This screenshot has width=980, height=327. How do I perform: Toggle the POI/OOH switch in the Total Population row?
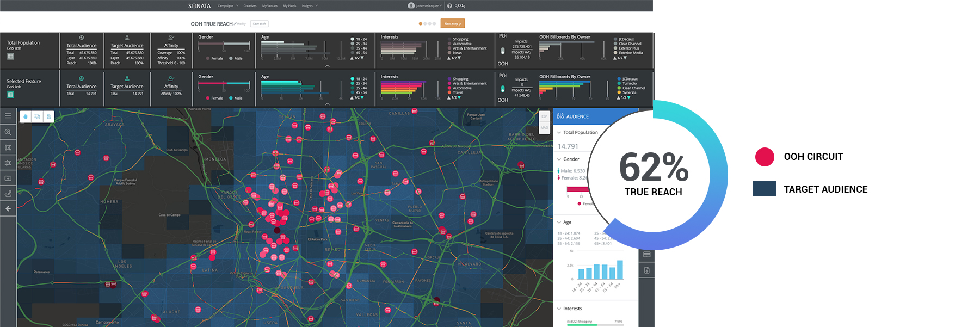pos(503,50)
